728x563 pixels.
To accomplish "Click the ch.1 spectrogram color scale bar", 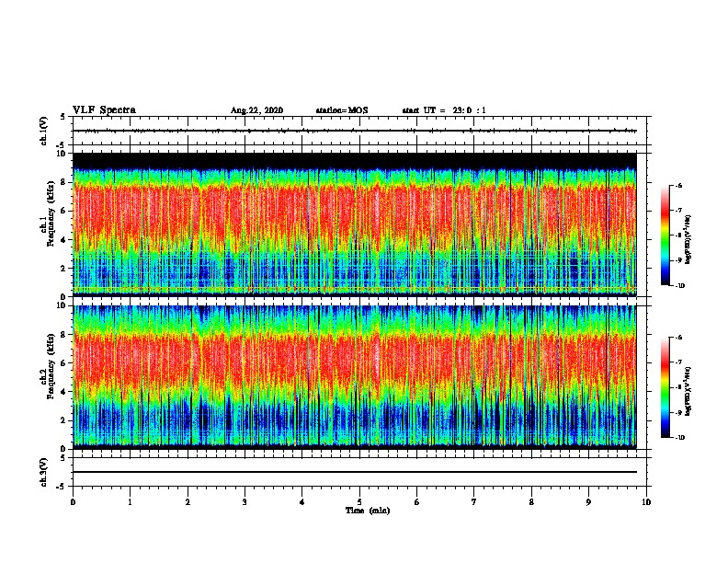I will [665, 236].
